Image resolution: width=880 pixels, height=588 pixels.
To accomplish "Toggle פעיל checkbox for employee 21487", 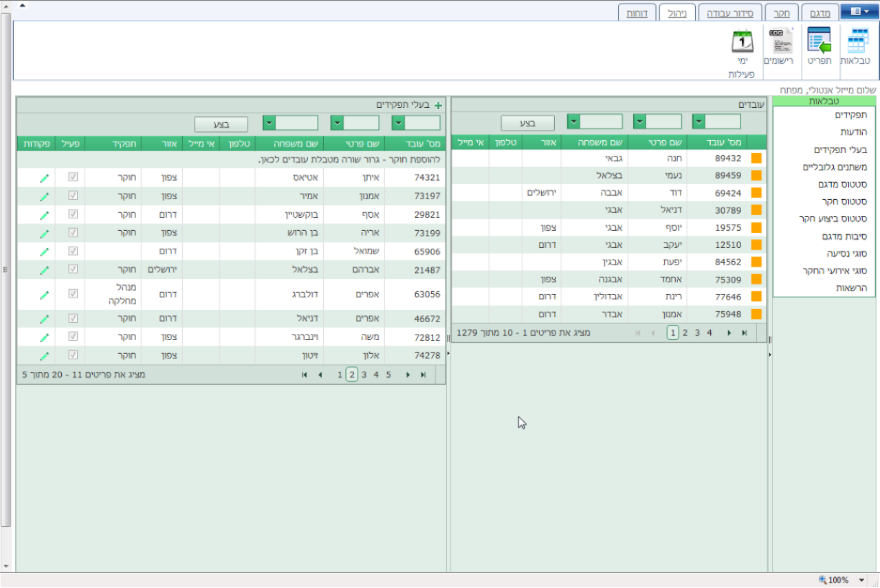I will coord(73,270).
